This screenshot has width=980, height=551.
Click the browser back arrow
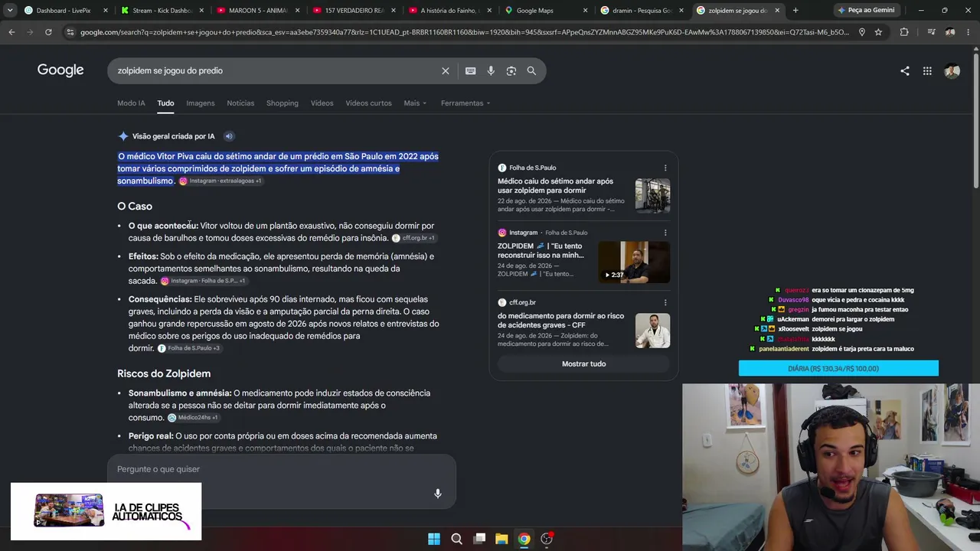pos(11,32)
